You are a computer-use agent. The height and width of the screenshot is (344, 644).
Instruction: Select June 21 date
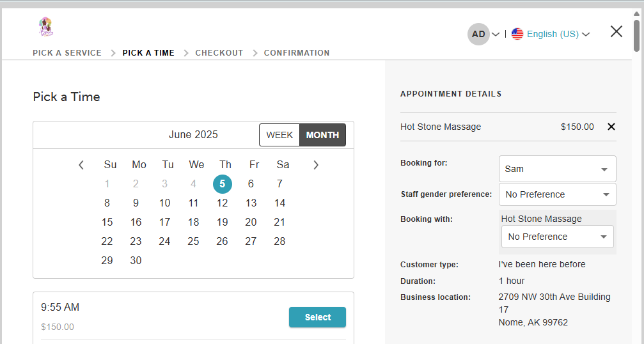pos(279,222)
